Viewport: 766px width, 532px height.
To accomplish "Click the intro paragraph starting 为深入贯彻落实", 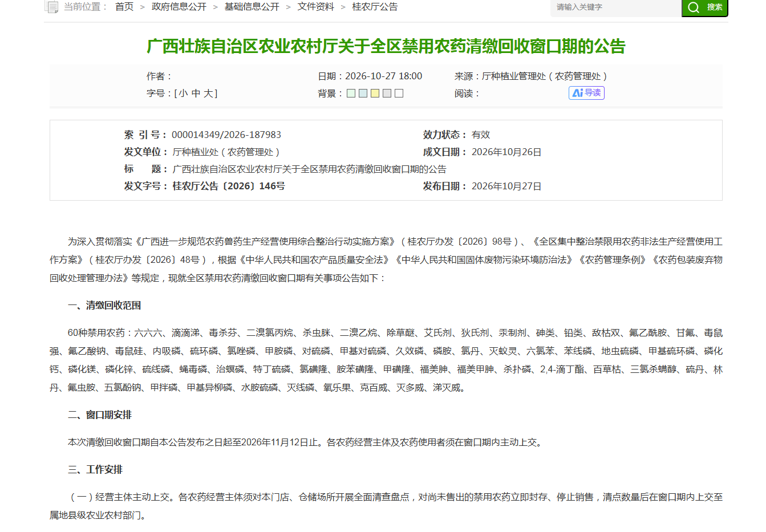I will 386,260.
